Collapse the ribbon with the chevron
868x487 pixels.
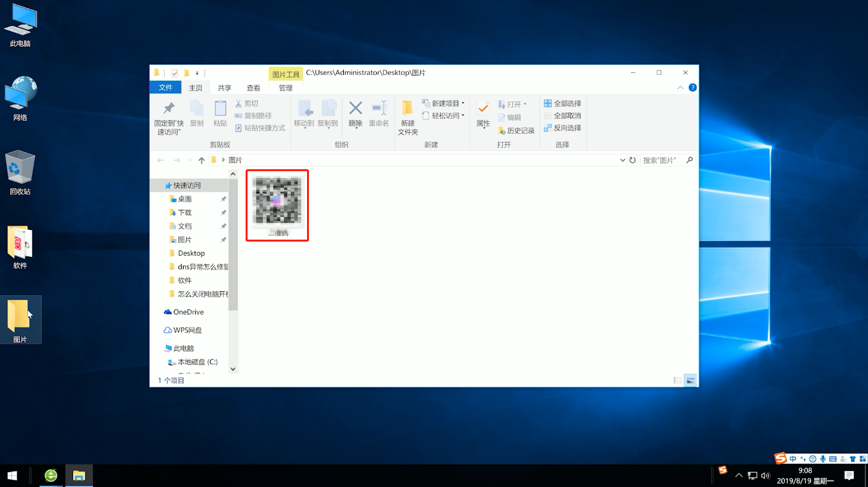(x=681, y=88)
